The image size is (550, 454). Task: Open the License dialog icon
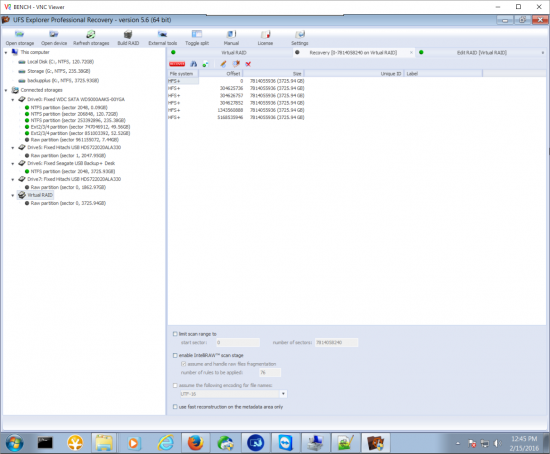pyautogui.click(x=265, y=34)
